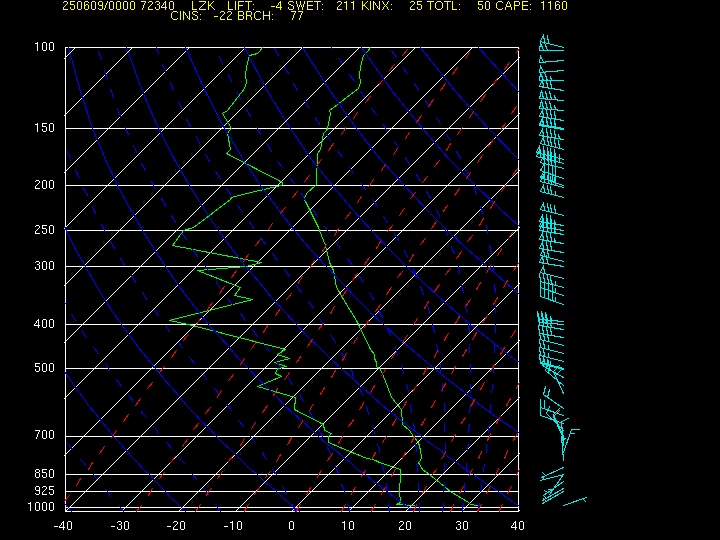Screen dimensions: 720x540
Task: Click the 250 pressure level label
Action: (44, 230)
